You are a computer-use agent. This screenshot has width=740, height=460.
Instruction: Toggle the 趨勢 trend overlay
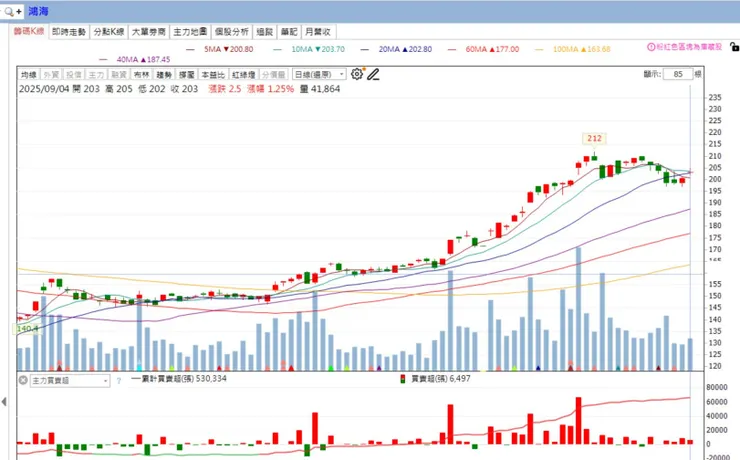coord(164,75)
